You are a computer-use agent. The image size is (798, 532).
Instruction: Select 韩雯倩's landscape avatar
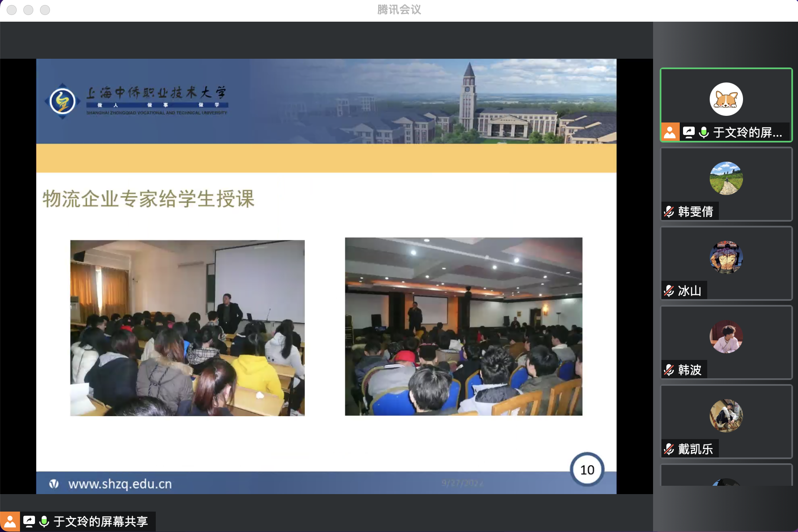pos(726,178)
